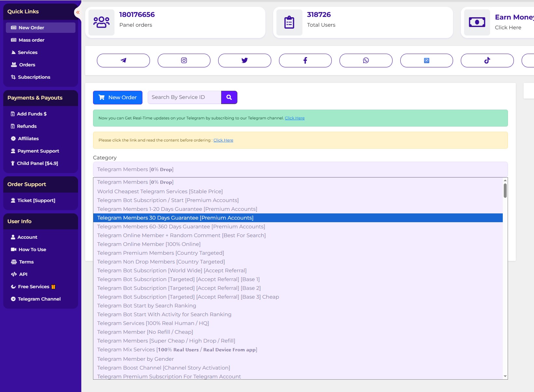
Task: Click the Telegram social icon button
Action: [123, 61]
